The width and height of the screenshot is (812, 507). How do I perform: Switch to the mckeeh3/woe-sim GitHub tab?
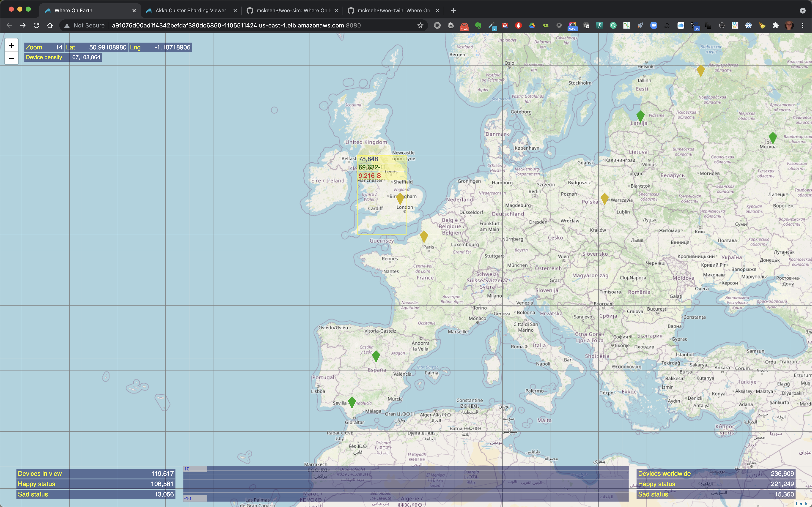point(291,10)
